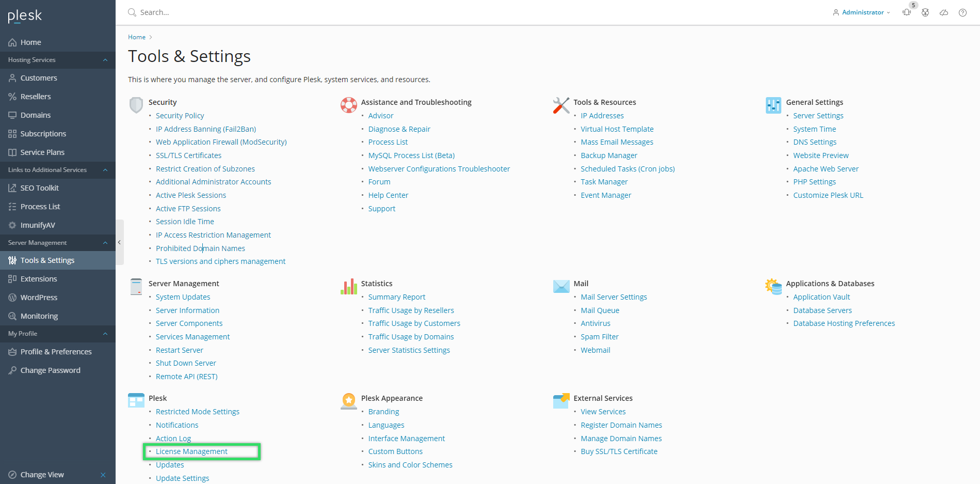Open Profile & Preferences in sidebar
This screenshot has width=980, height=484.
58,352
